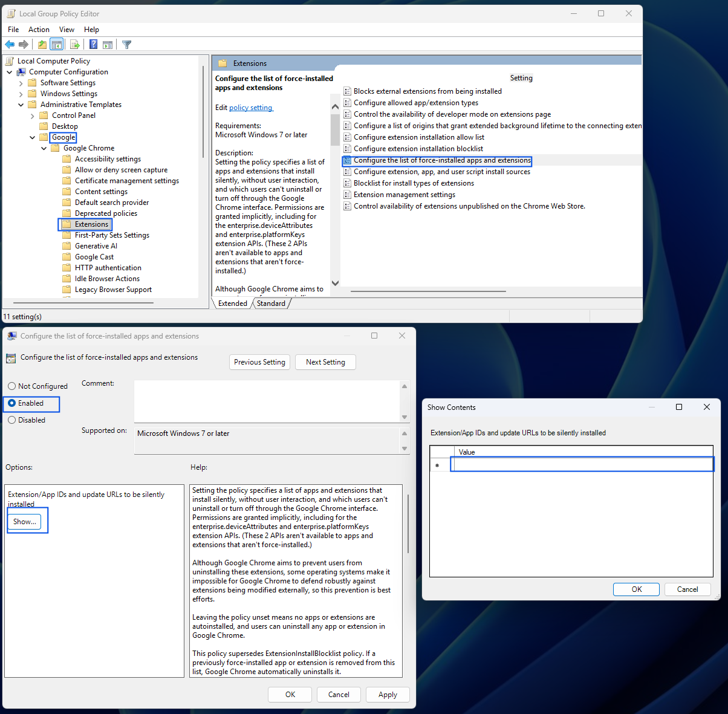Click icon beside Blocklist for install types

point(348,183)
